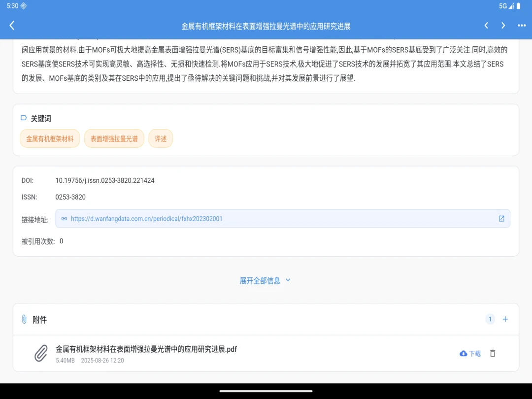Click the 被引用次数 value 0

coord(62,241)
